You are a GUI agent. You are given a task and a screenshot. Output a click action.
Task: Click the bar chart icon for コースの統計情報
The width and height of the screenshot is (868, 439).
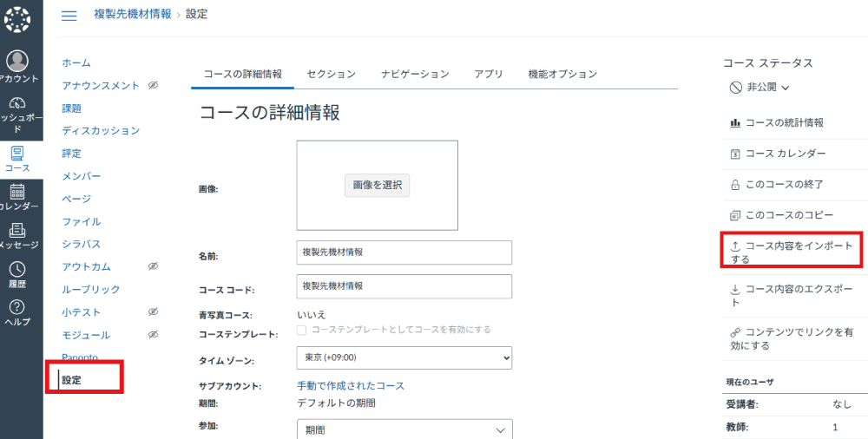tap(735, 123)
